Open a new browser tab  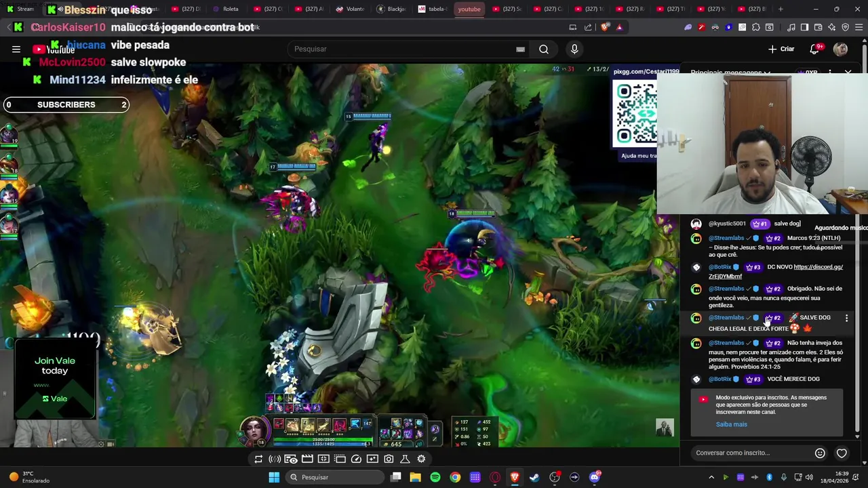[781, 9]
